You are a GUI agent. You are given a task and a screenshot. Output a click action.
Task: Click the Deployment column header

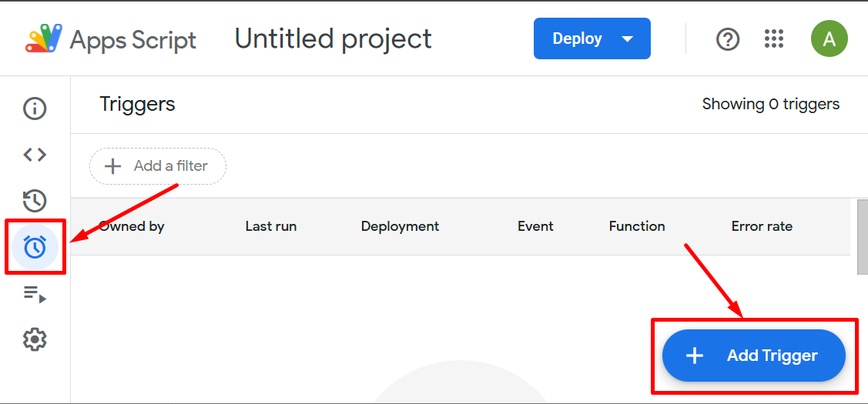click(x=400, y=226)
